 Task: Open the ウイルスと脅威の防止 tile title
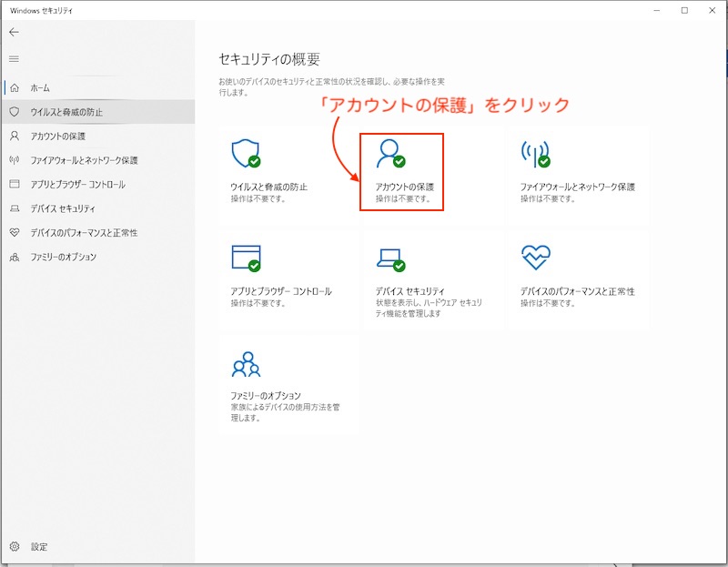pos(268,187)
